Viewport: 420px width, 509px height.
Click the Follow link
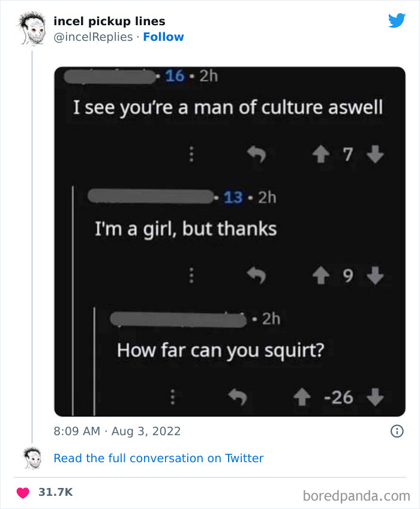tap(163, 37)
